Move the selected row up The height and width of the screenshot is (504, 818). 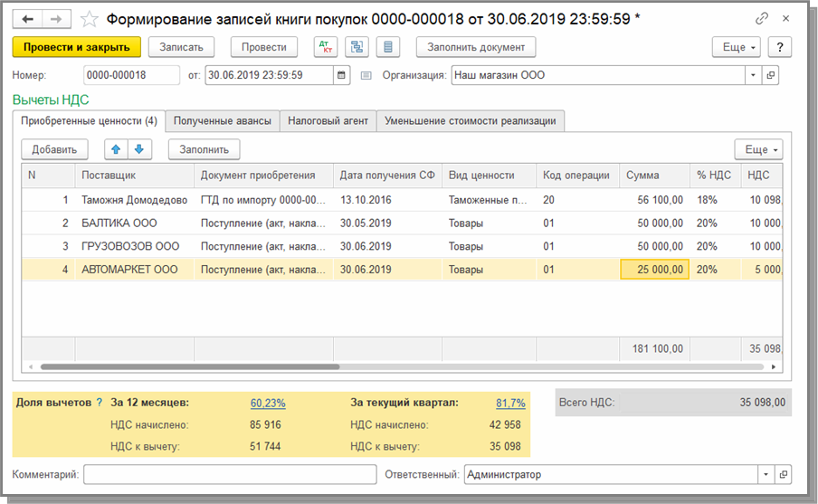(117, 149)
